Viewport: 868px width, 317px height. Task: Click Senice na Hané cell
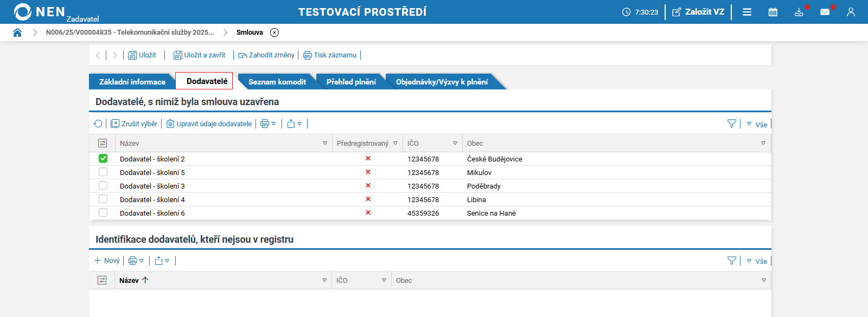pyautogui.click(x=492, y=213)
